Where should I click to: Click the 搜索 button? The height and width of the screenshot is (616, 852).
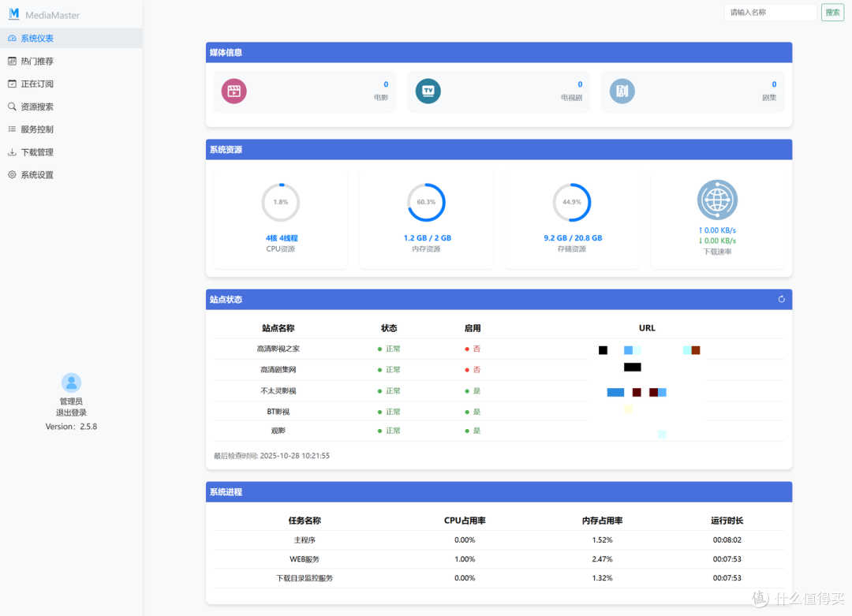pos(832,13)
